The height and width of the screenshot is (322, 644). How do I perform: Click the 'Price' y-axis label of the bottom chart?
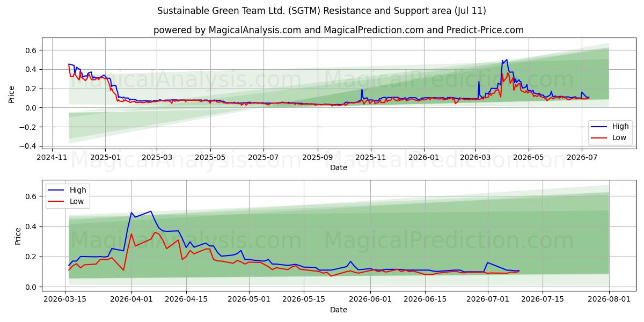click(x=18, y=236)
